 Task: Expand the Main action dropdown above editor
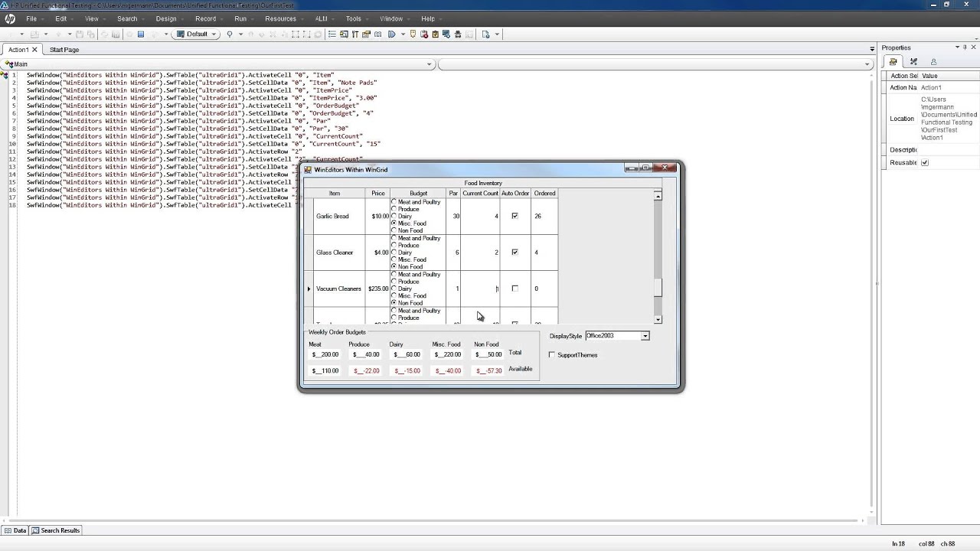430,64
